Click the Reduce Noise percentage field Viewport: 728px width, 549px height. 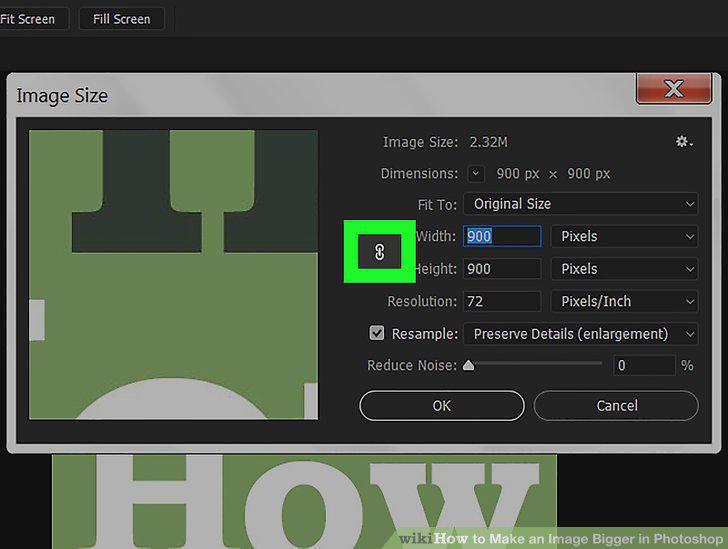pyautogui.click(x=644, y=366)
